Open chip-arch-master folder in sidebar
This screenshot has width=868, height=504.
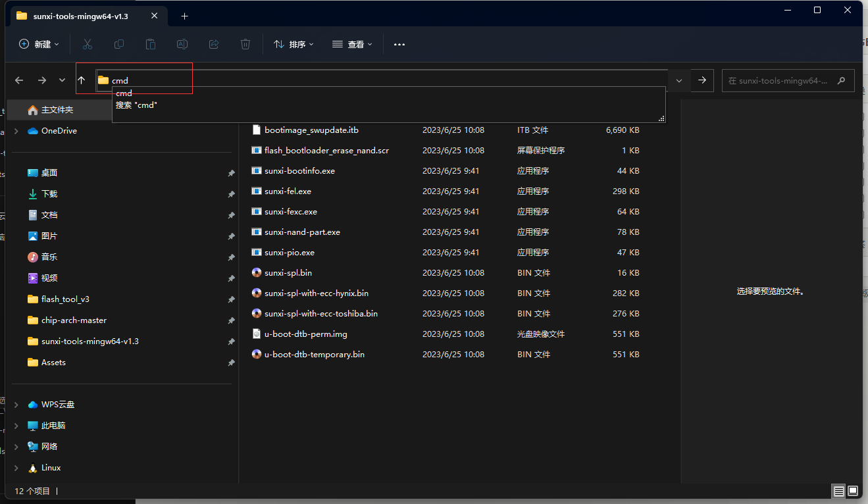click(x=74, y=320)
